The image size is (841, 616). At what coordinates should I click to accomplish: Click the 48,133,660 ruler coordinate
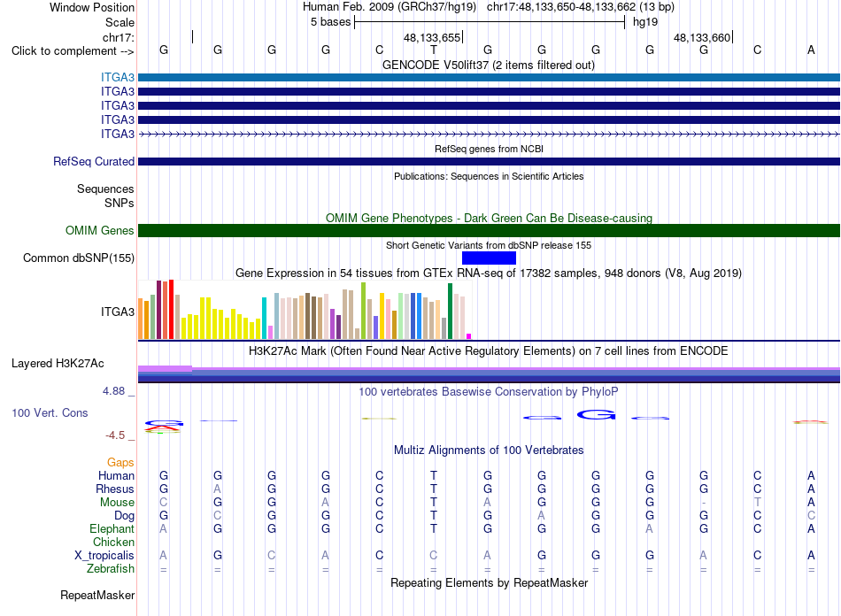(x=702, y=37)
